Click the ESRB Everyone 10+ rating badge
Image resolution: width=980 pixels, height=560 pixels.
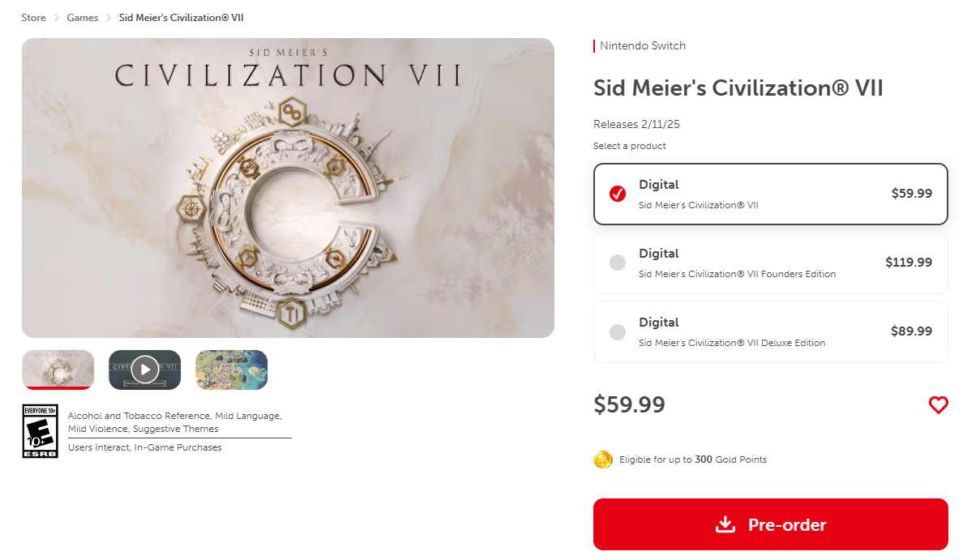40,431
